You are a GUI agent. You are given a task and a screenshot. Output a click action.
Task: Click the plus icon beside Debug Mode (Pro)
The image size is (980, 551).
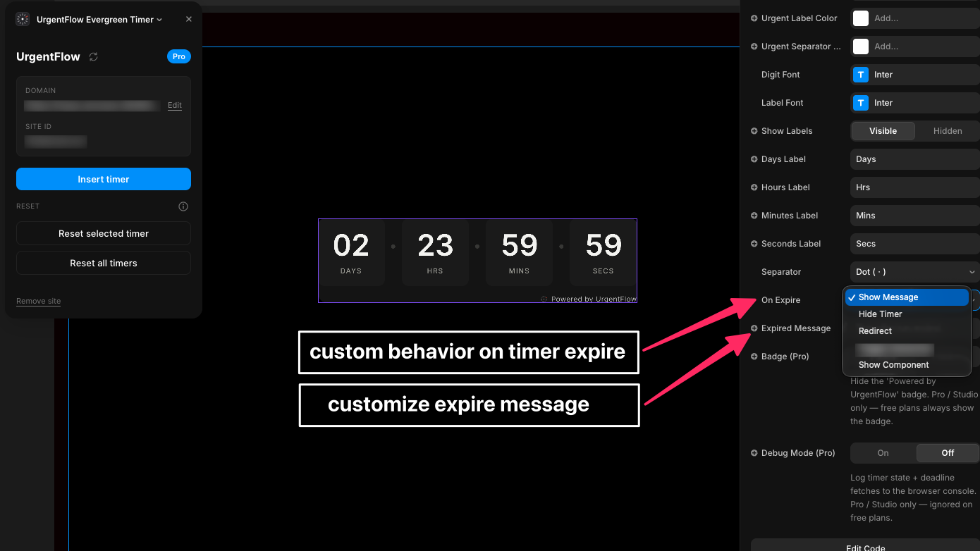click(x=754, y=453)
